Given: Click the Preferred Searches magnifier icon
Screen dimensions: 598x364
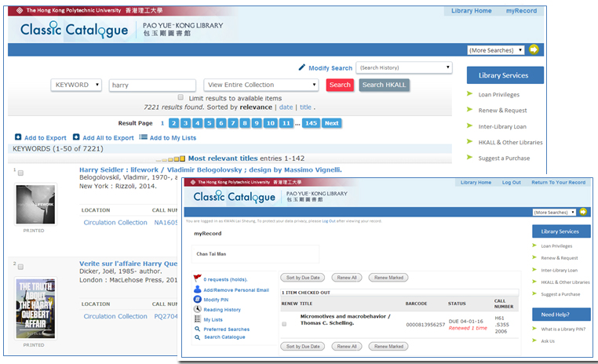Looking at the screenshot, I should 197,329.
